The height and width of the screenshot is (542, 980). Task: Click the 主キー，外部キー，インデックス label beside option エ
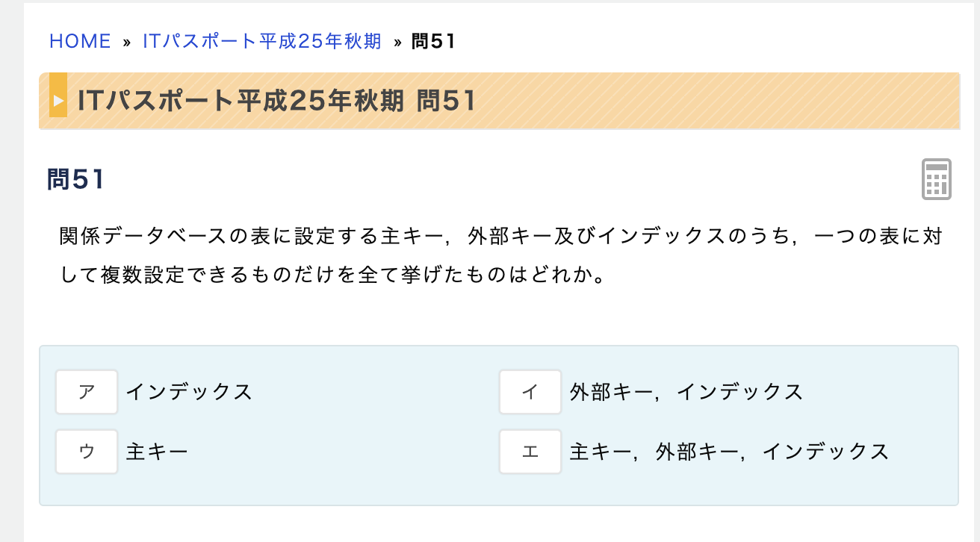pyautogui.click(x=729, y=452)
